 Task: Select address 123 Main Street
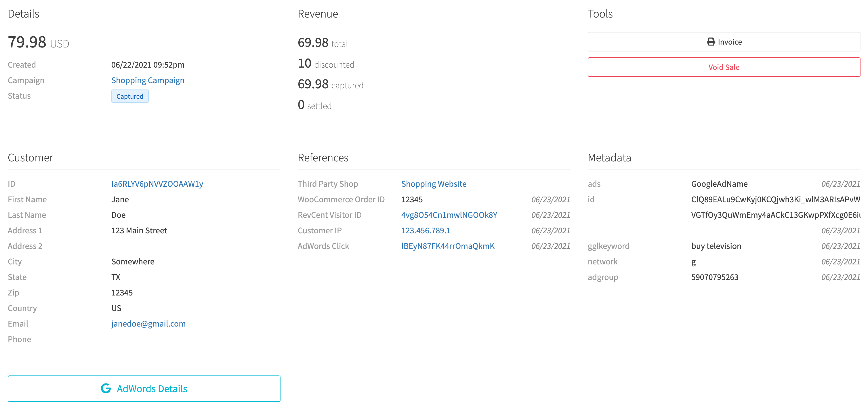point(139,230)
